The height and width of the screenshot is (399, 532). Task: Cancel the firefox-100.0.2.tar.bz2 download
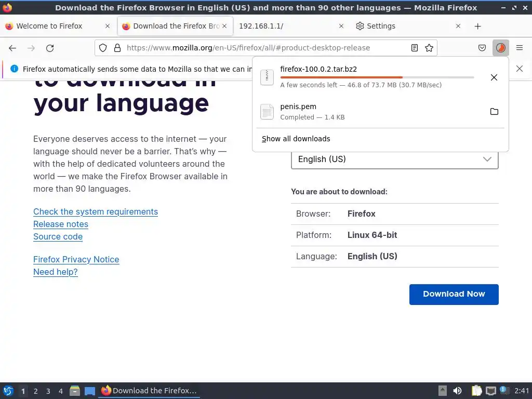(x=494, y=77)
